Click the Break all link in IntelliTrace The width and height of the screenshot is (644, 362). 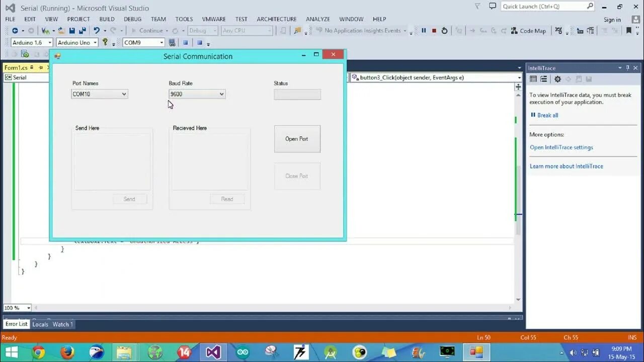[547, 115]
